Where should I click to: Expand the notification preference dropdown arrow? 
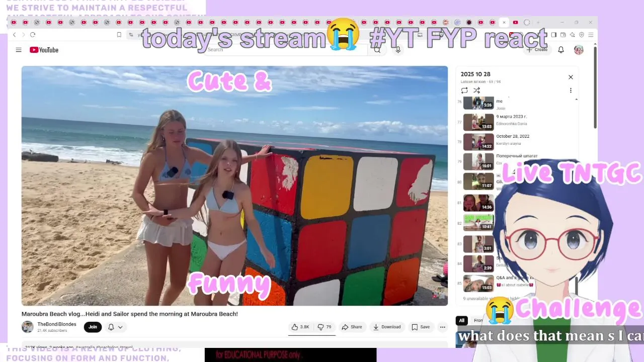pyautogui.click(x=120, y=327)
